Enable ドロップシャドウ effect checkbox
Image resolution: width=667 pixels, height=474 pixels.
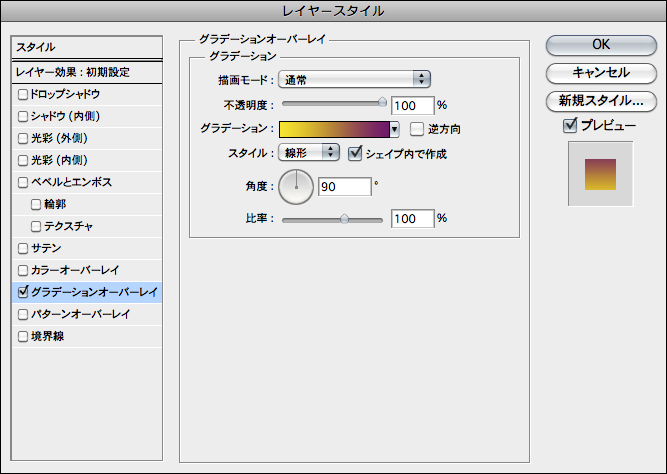pyautogui.click(x=23, y=94)
